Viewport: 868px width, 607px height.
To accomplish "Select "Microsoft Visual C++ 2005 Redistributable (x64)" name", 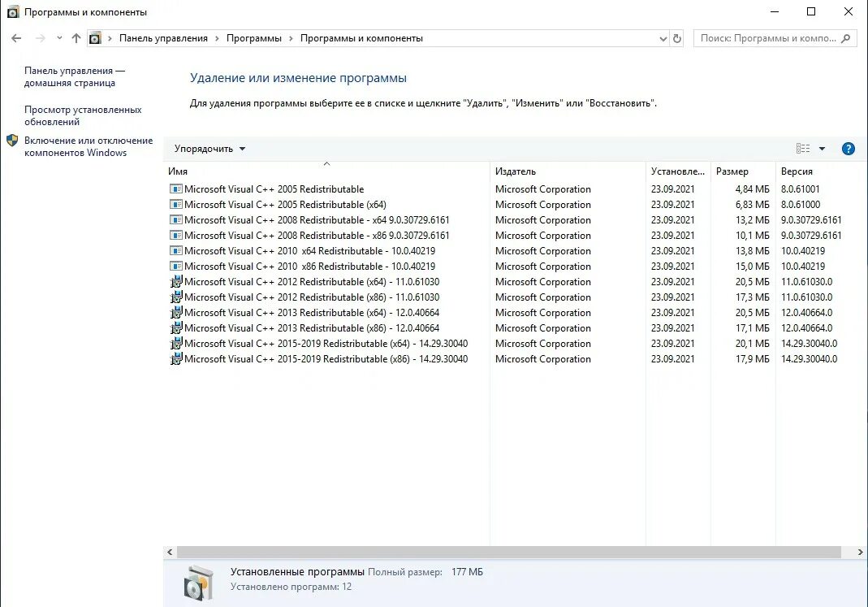I will coord(285,204).
